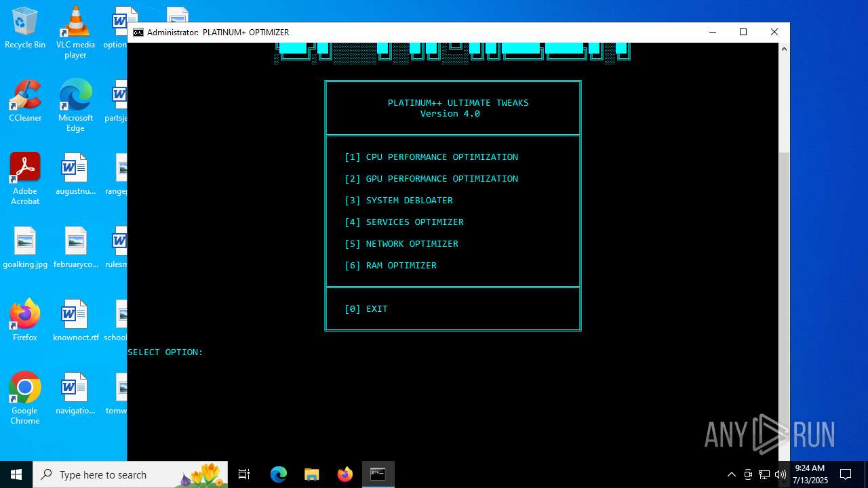
Task: Open the notification center icon
Action: coord(846,474)
